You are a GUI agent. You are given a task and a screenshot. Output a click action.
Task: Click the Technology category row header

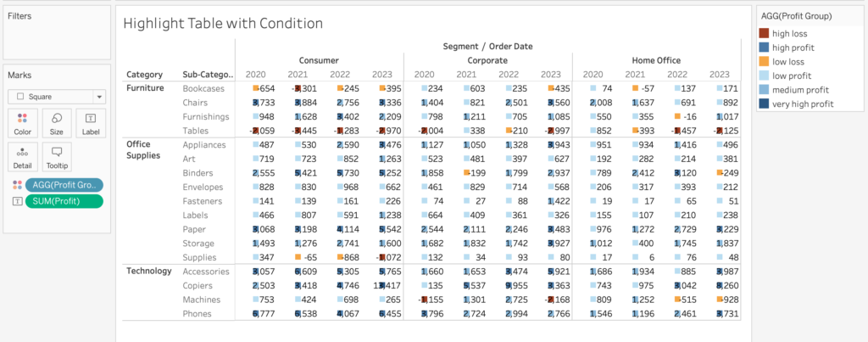[x=149, y=271]
